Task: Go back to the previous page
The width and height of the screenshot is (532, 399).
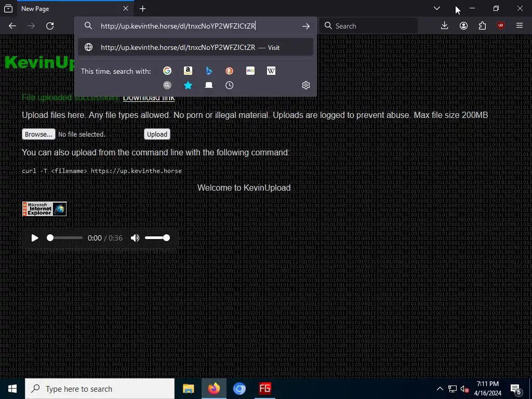Action: pos(12,26)
